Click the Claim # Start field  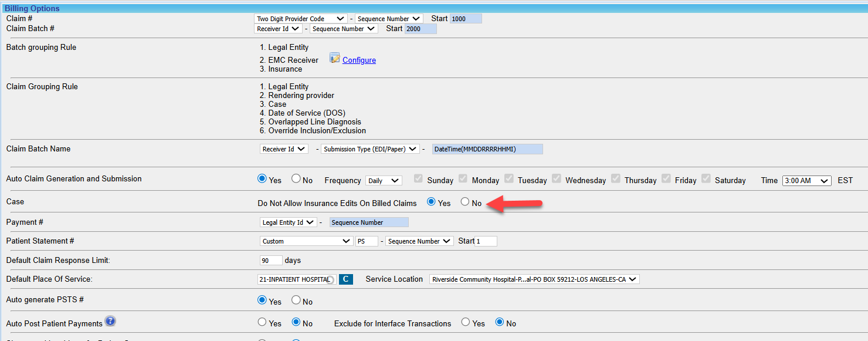pos(466,19)
